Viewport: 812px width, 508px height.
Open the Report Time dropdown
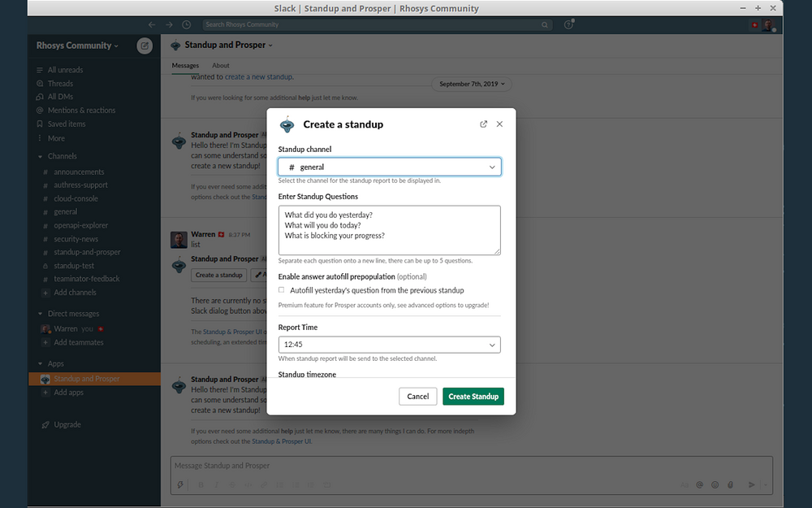coord(390,345)
